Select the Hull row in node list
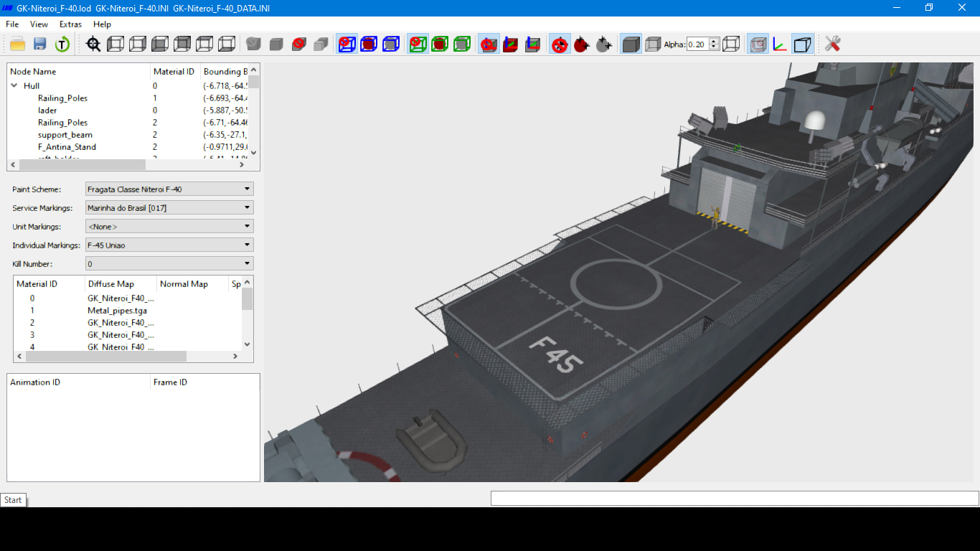The width and height of the screenshot is (980, 551). pos(128,85)
